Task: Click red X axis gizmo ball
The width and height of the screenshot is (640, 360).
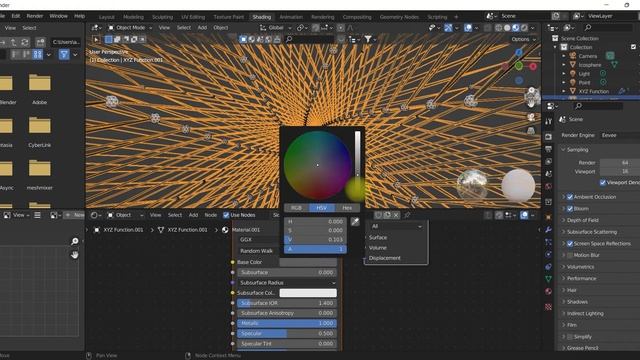Action: point(533,66)
